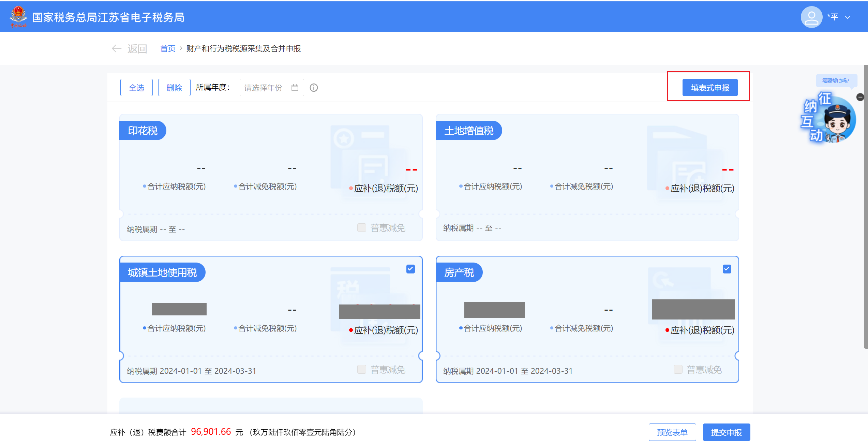
Task: Click the user avatar icon
Action: (x=811, y=17)
